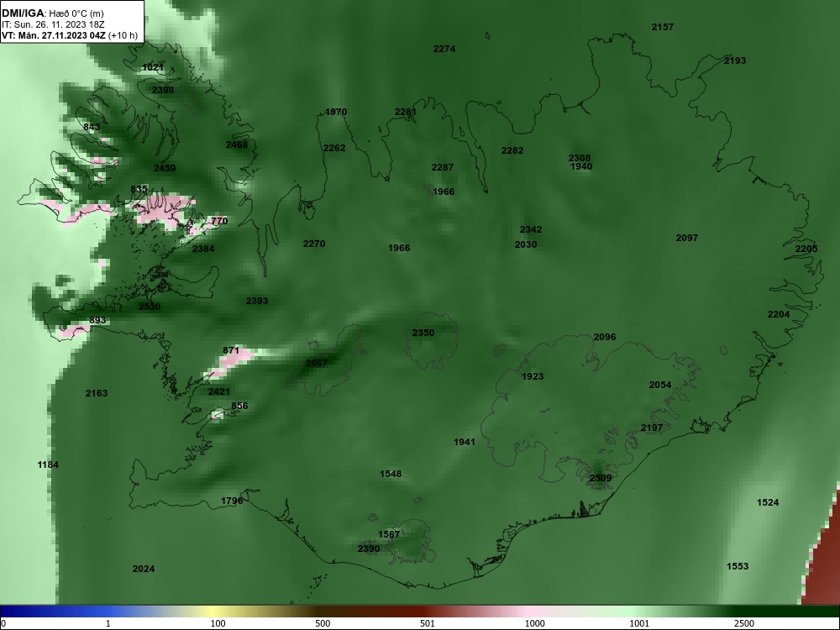Select the value 2204
Image resolution: width=840 pixels, height=630 pixels.
[x=779, y=314]
